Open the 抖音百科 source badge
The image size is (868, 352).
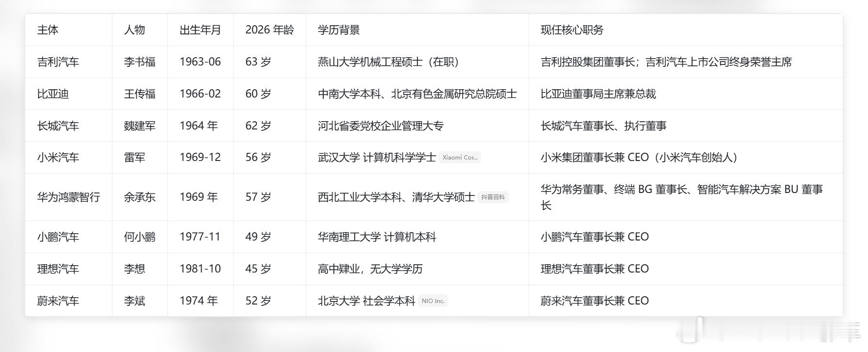(493, 197)
